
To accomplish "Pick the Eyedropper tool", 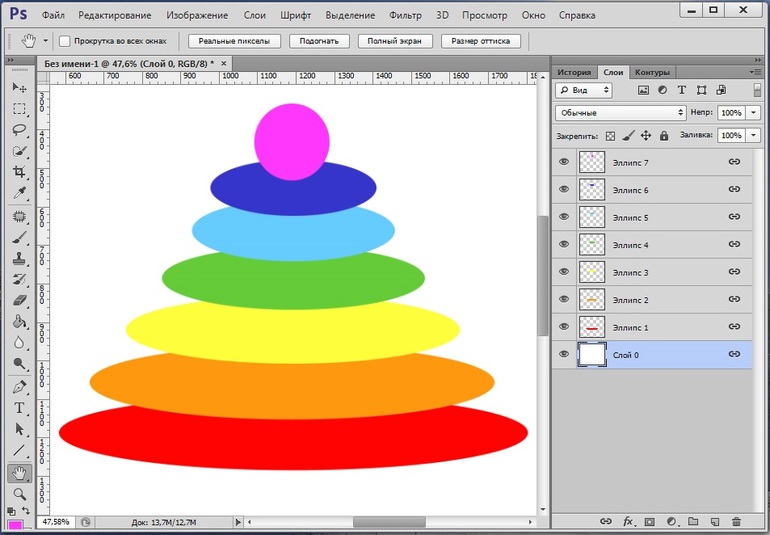I will (x=19, y=193).
